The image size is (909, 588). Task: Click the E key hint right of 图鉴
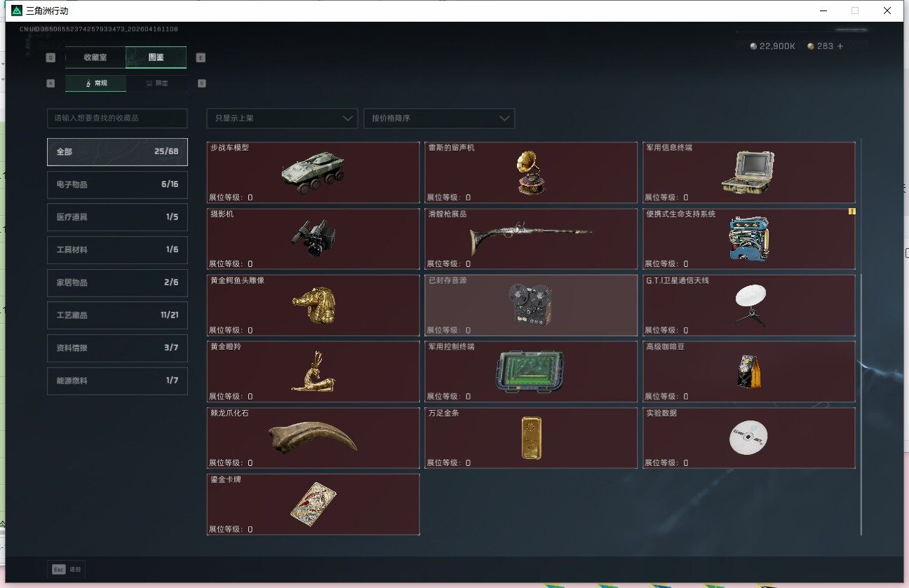tap(201, 58)
